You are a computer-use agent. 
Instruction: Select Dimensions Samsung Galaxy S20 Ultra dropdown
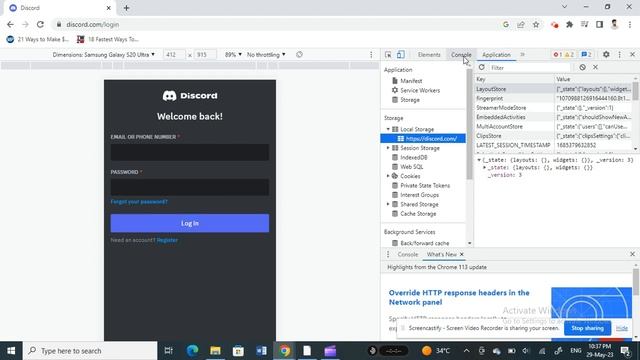[x=103, y=55]
